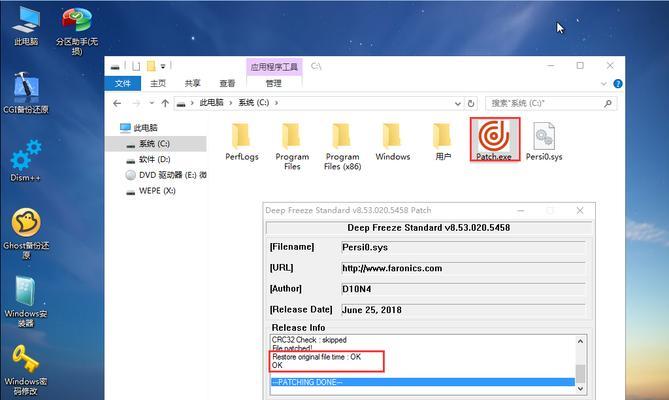Click Release Info scrollbar up arrow
669x400 pixels.
click(580, 341)
